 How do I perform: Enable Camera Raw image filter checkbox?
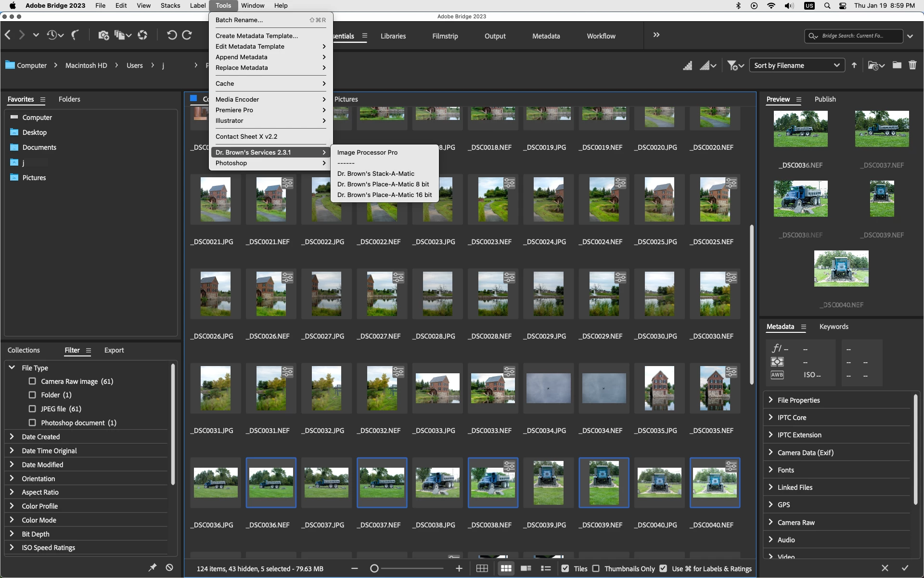pos(32,381)
